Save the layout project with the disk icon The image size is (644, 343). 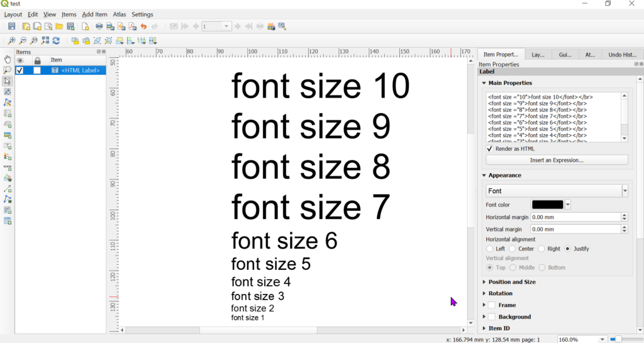(11, 26)
